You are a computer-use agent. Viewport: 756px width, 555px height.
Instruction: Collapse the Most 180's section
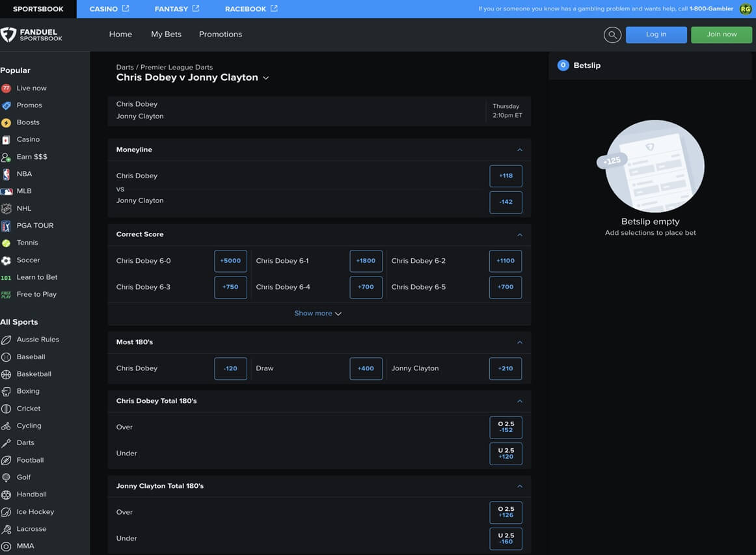point(520,342)
